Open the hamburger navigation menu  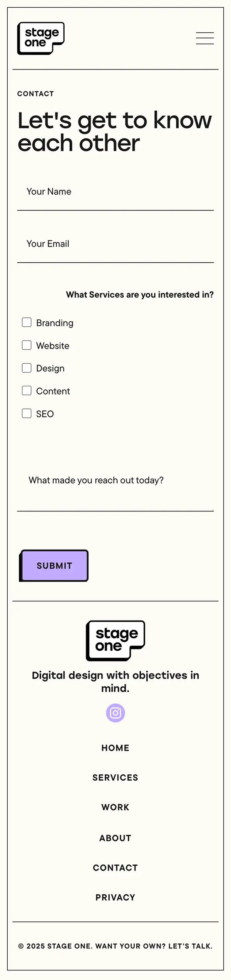click(205, 38)
